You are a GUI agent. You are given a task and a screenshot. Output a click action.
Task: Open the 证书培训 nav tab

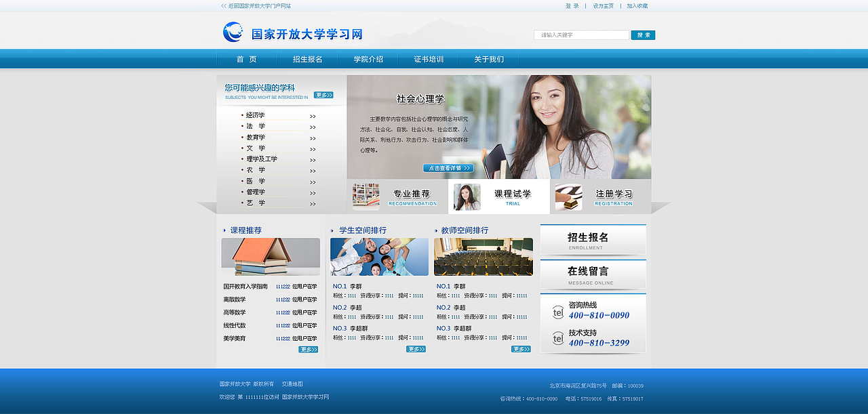[429, 59]
